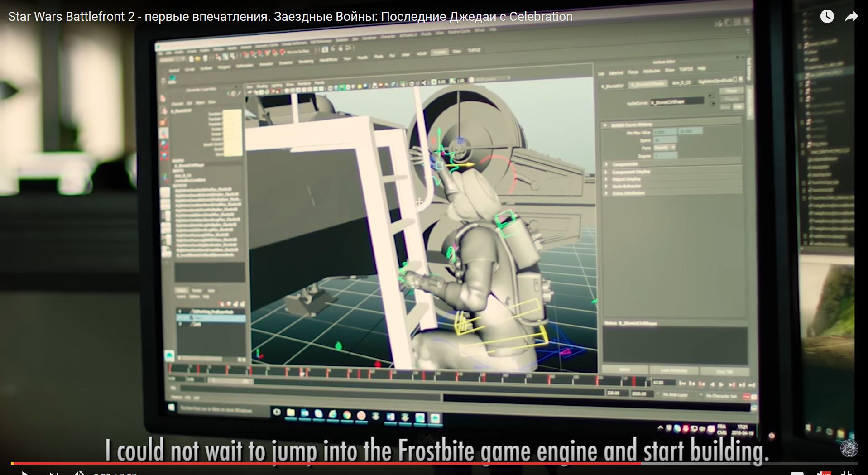Viewport: 868px width, 475px height.
Task: Click the Degree value field
Action: pos(665,155)
